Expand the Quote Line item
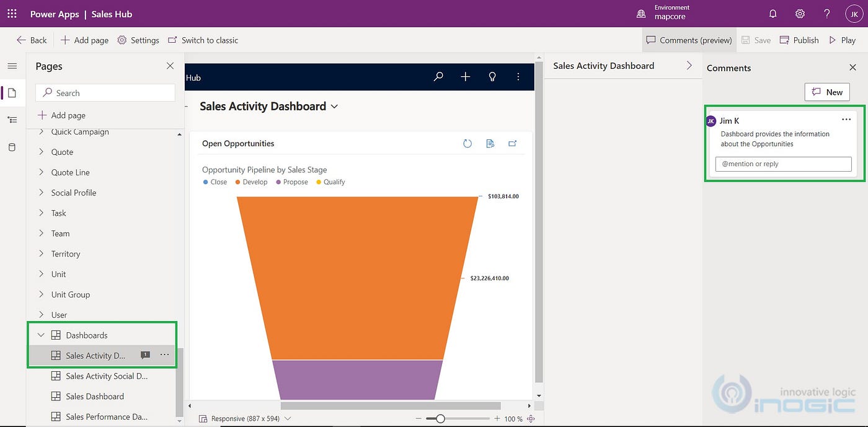Screen dimensions: 868x427 42,172
